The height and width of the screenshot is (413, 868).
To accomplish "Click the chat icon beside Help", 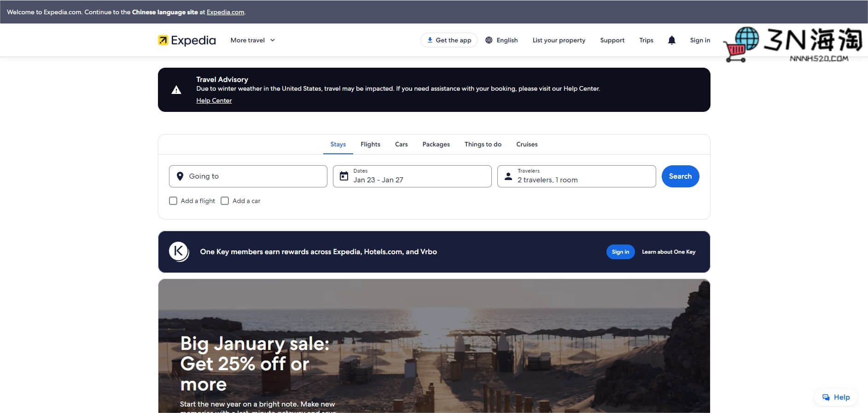I will 826,397.
